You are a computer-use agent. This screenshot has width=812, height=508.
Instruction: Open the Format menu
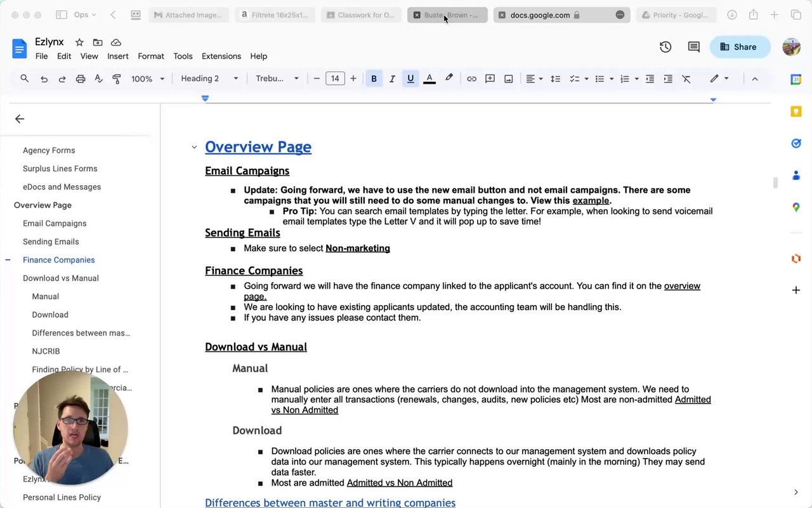tap(151, 56)
